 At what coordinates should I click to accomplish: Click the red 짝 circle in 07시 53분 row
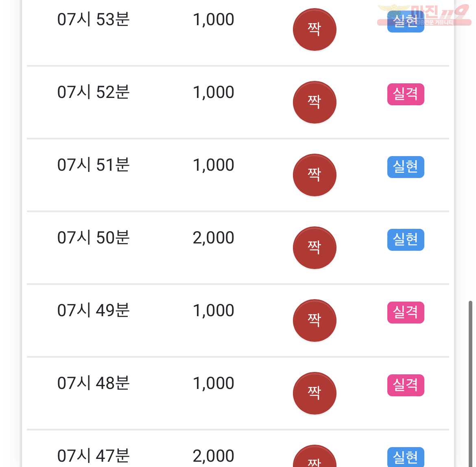[x=314, y=29]
